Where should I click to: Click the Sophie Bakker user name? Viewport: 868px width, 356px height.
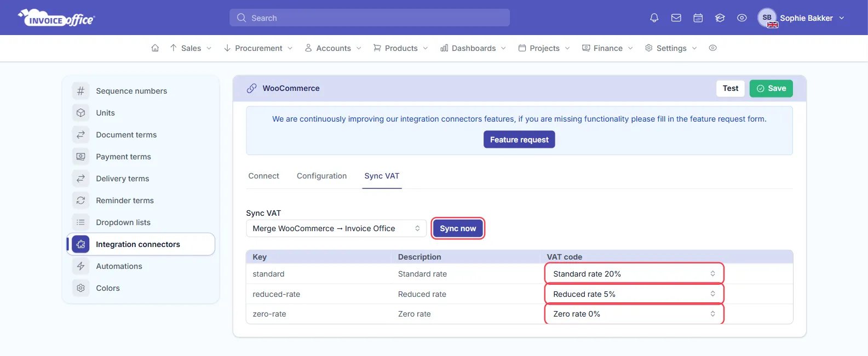[x=806, y=18]
